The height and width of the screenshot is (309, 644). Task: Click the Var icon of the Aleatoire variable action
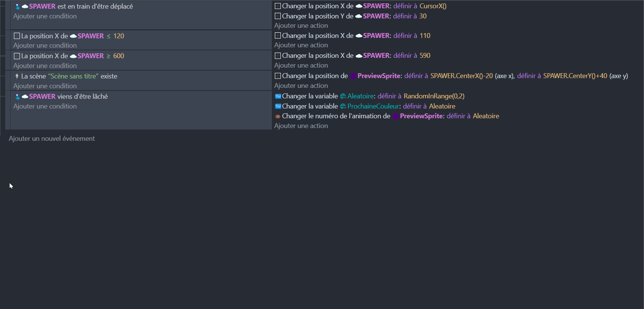[x=278, y=96]
